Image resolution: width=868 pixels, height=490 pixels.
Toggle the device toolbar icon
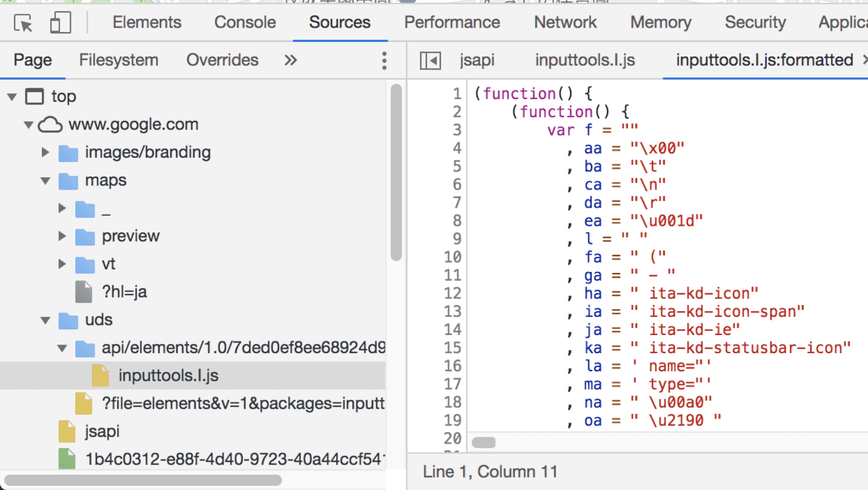[x=59, y=23]
